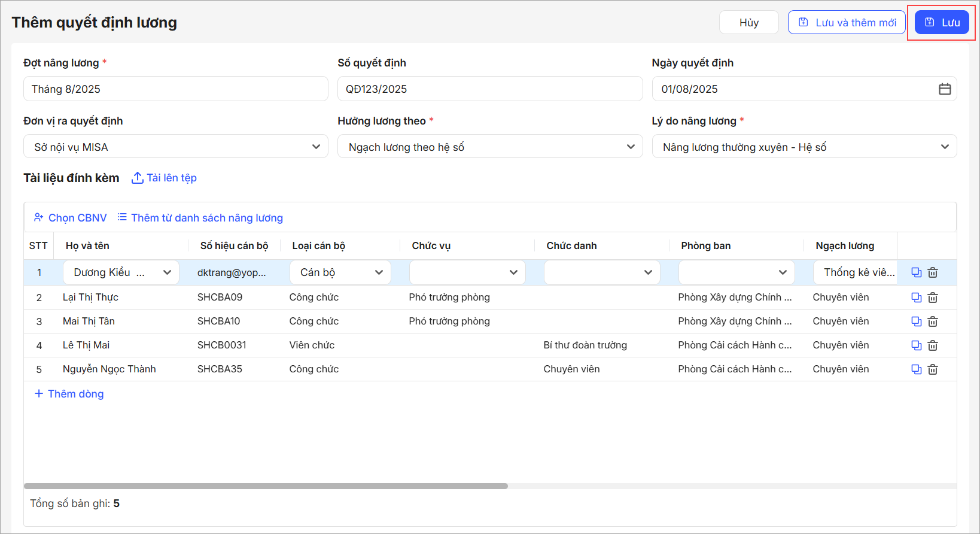Click the horizontal scrollbar under the table
980x534 pixels.
(x=266, y=486)
